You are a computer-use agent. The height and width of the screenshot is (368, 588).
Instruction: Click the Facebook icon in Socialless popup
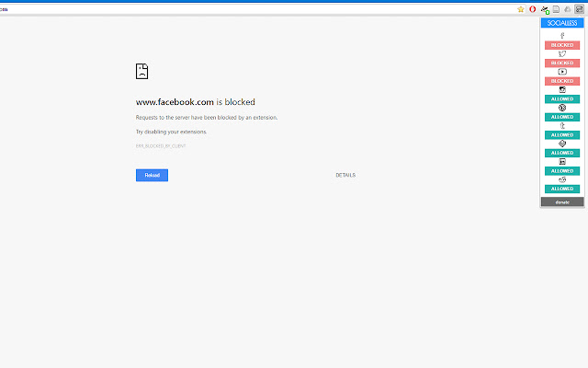pos(562,36)
